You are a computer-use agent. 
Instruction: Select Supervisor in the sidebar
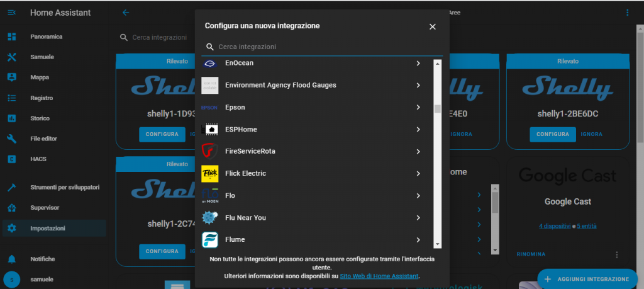[45, 208]
